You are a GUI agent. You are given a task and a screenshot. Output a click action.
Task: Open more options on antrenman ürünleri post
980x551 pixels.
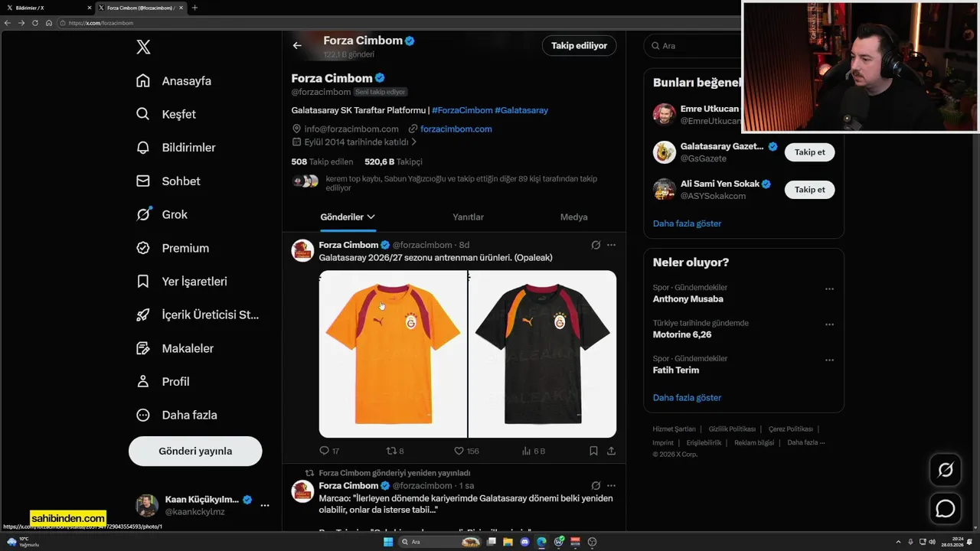(x=611, y=245)
